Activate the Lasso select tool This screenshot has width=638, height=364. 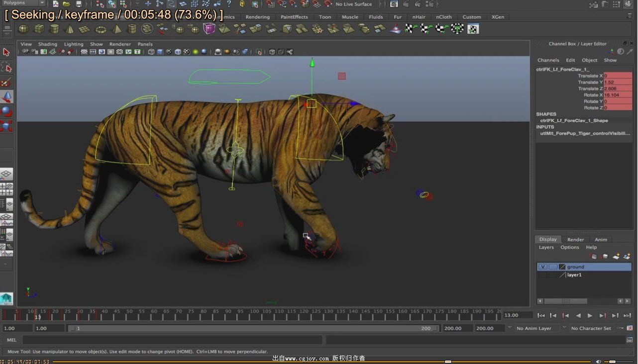6,67
